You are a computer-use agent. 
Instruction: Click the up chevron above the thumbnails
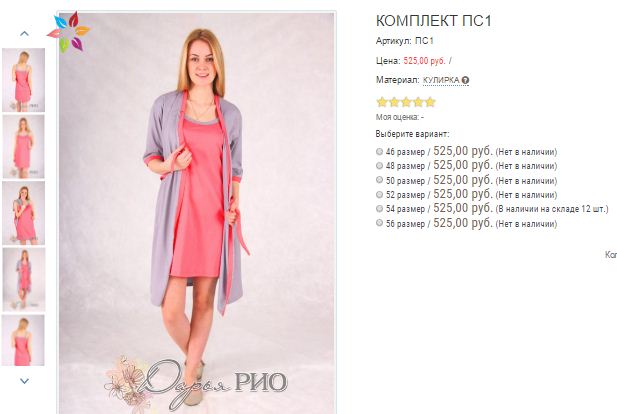pyautogui.click(x=24, y=34)
